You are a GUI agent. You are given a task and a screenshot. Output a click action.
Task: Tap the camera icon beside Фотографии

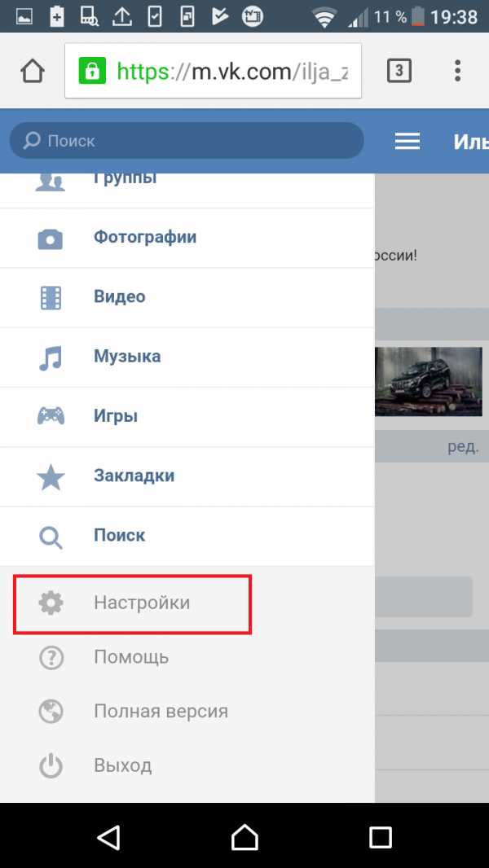[x=51, y=238]
